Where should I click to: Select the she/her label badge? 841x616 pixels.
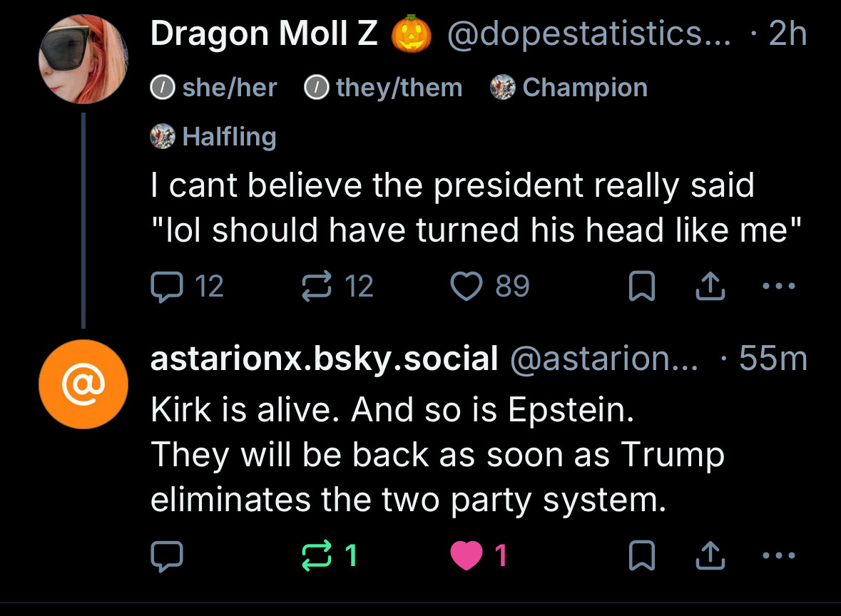pyautogui.click(x=214, y=88)
